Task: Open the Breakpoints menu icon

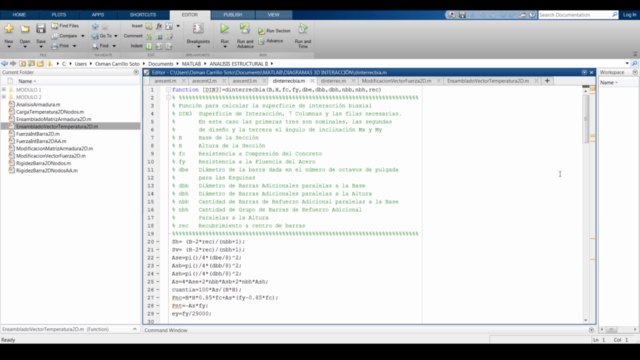Action: point(198,29)
